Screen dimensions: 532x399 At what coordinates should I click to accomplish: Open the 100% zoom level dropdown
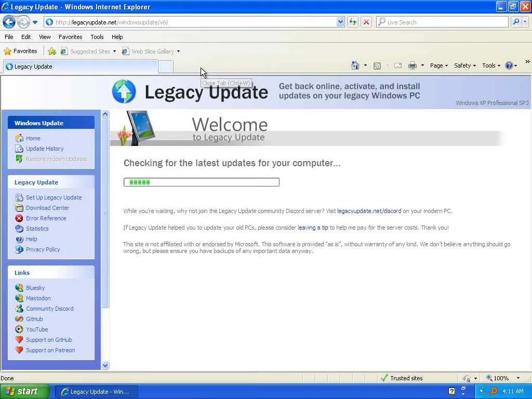click(518, 378)
